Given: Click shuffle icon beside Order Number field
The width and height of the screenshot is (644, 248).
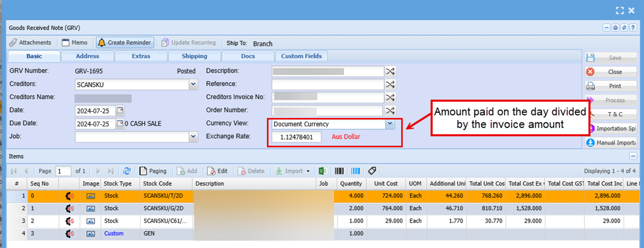Looking at the screenshot, I should [x=390, y=110].
